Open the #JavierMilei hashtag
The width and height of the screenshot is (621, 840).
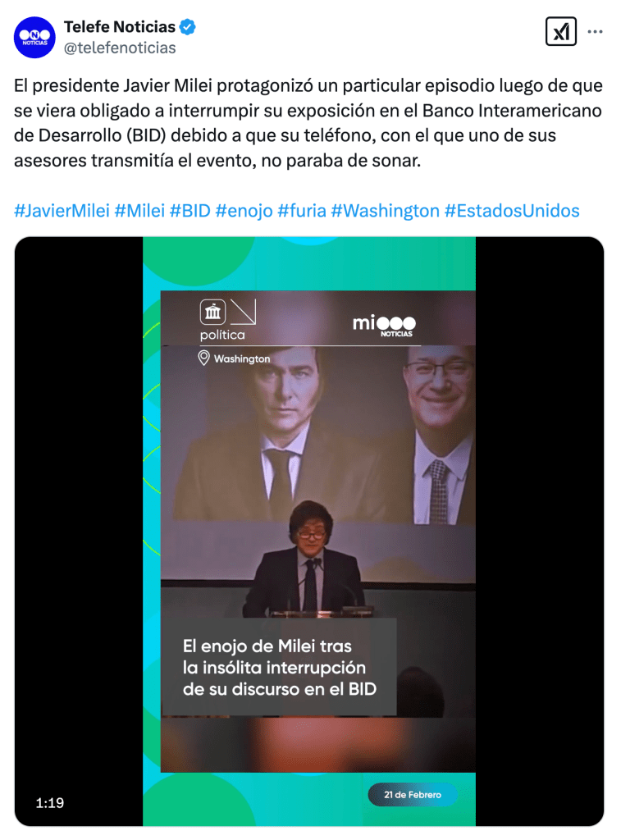[x=62, y=211]
